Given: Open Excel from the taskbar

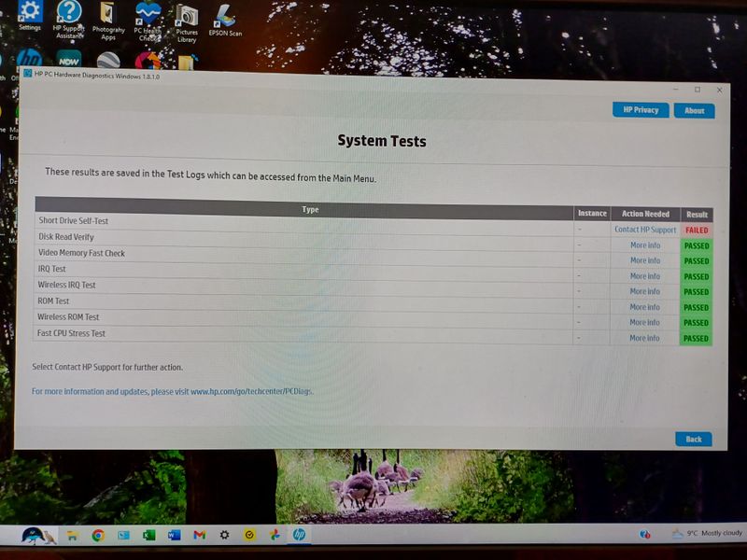Looking at the screenshot, I should point(149,535).
